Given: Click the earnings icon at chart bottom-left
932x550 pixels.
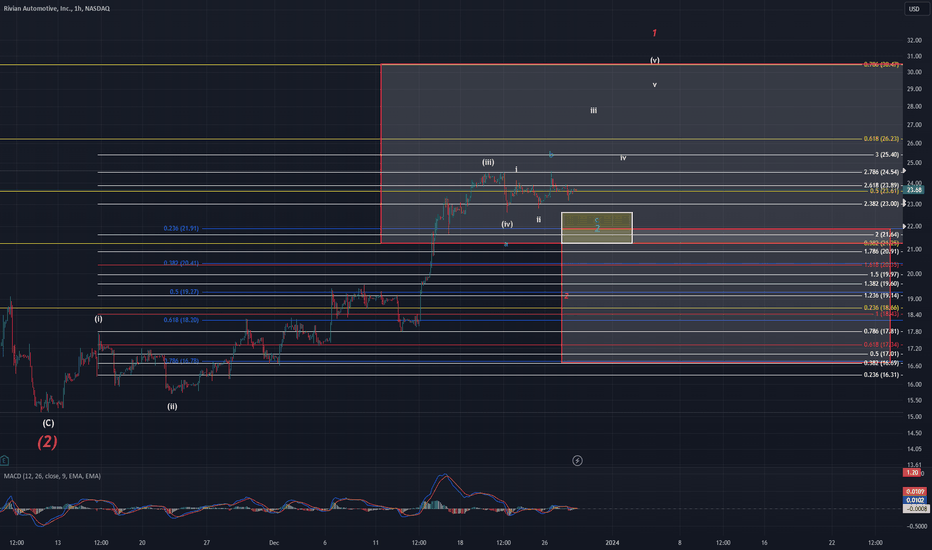Looking at the screenshot, I should [x=4, y=460].
